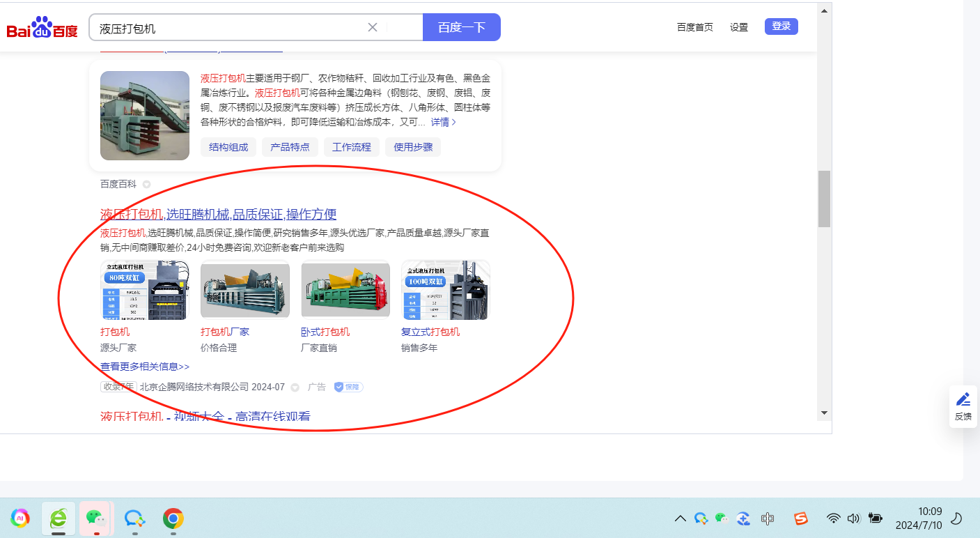Click the 保障 shield badge
The height and width of the screenshot is (538, 980).
click(x=348, y=387)
